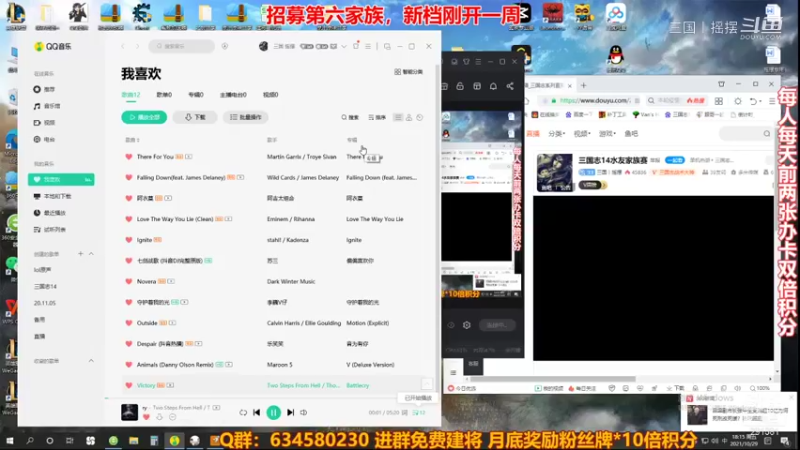Open the Categories dropdown on Douyu page

(556, 134)
